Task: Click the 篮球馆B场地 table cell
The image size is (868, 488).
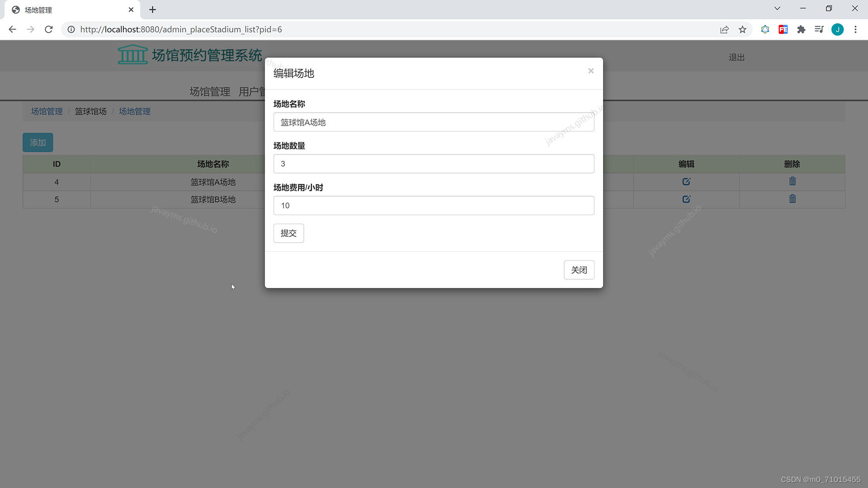Action: [x=213, y=199]
